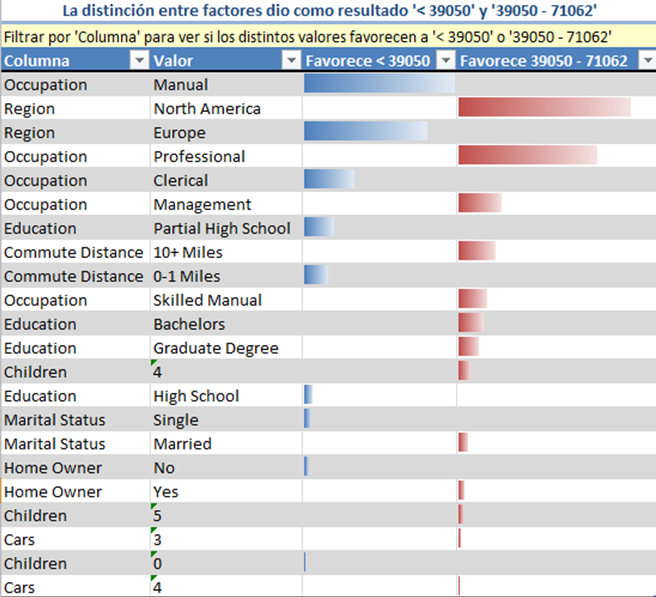The height and width of the screenshot is (597, 656).
Task: Click the title text about the distinction between factors
Action: (328, 13)
